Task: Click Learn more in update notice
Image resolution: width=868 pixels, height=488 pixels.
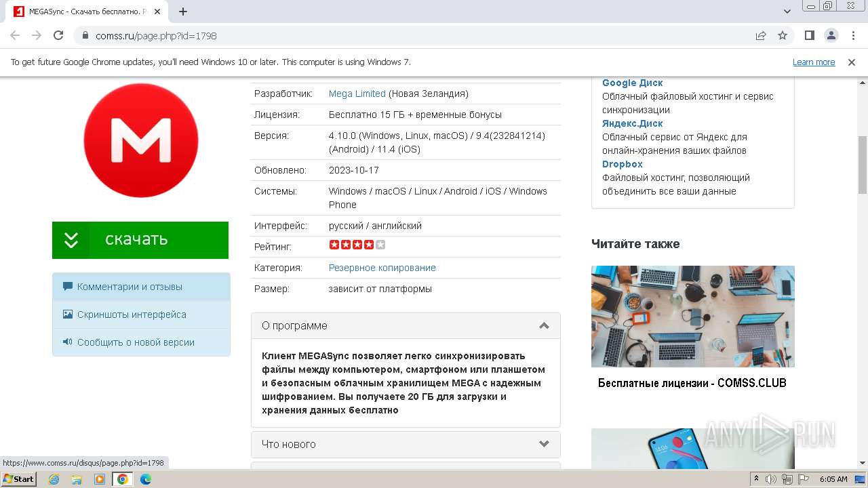Action: tap(814, 62)
